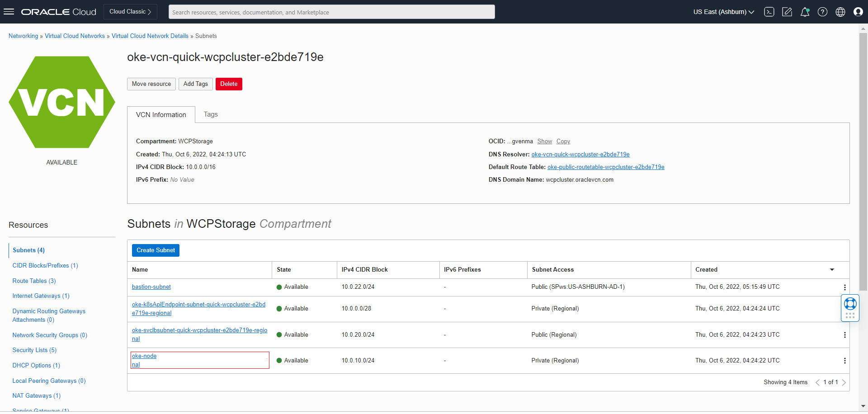Go to Networking breadcrumb
The image size is (868, 414).
coord(24,36)
